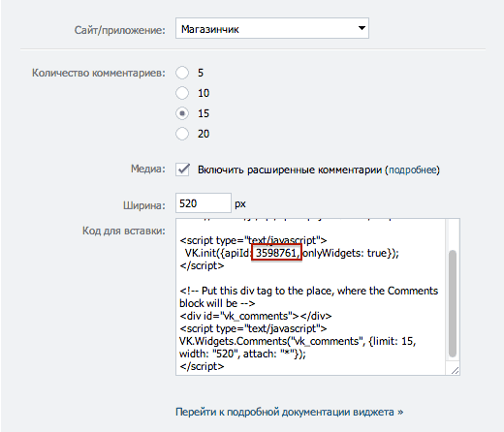This screenshot has height=432, width=504.
Task: Click the Код для вставки label
Action: click(123, 231)
